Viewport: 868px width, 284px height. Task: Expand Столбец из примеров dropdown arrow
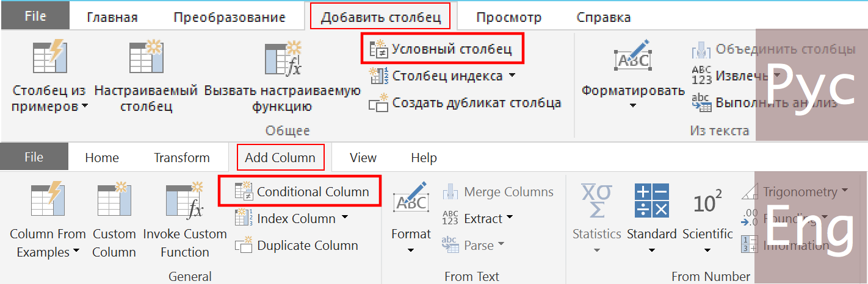click(x=85, y=107)
